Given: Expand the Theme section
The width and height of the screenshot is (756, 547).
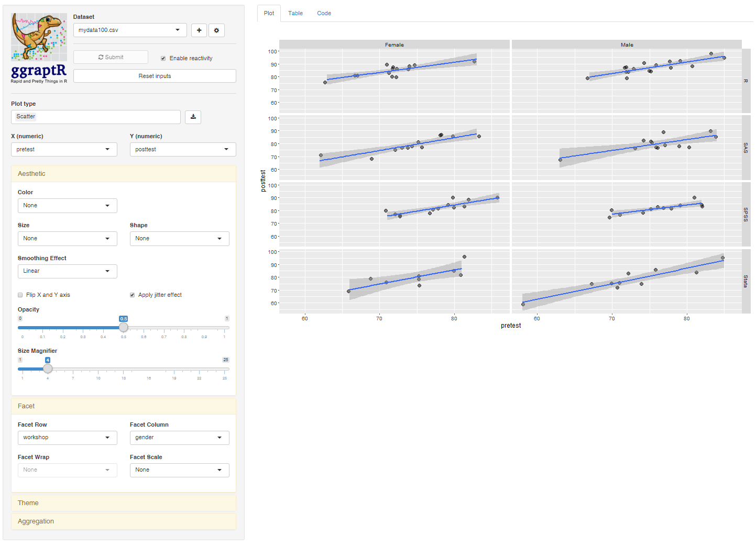Looking at the screenshot, I should tap(123, 503).
